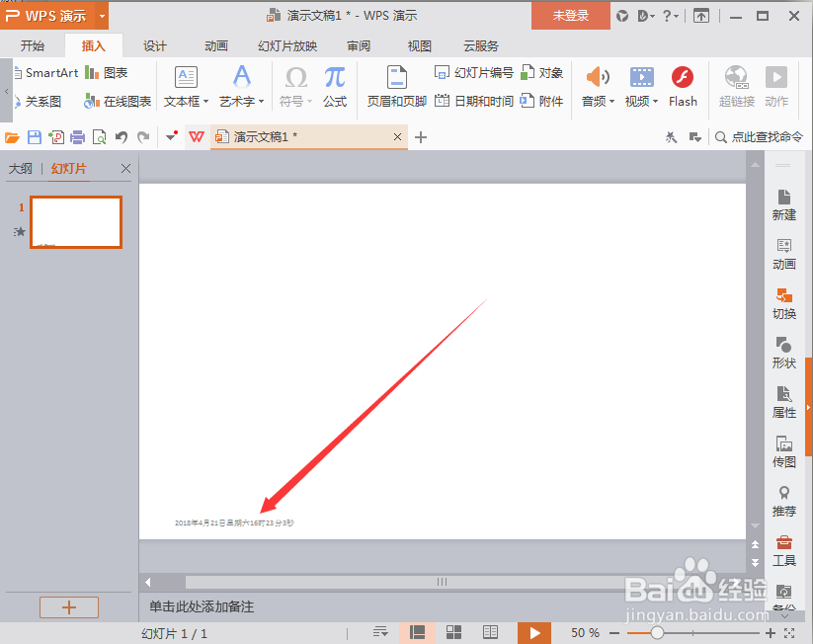Insert a formula (公式)
Viewport: 813px width, 644px height.
[335, 87]
